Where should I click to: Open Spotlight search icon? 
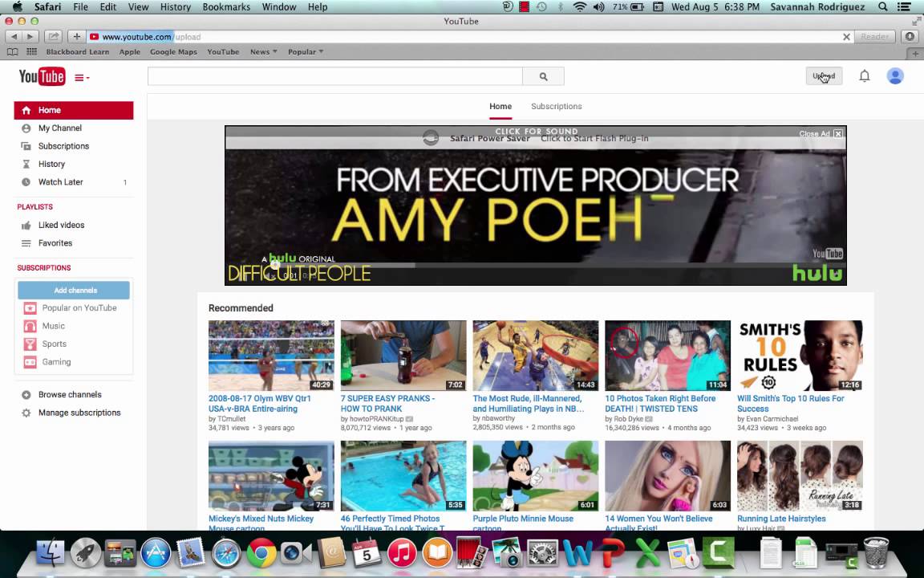click(883, 7)
